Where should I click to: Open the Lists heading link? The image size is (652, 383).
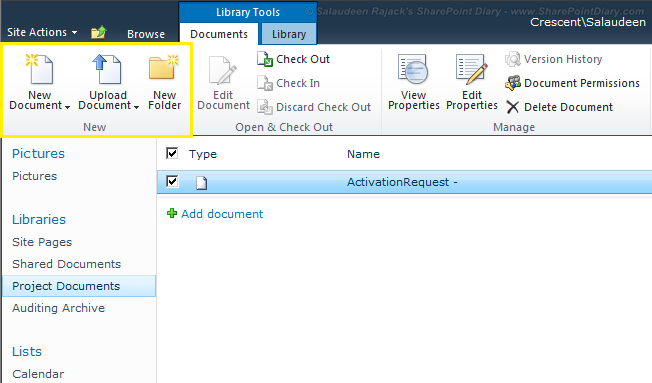[x=27, y=351]
